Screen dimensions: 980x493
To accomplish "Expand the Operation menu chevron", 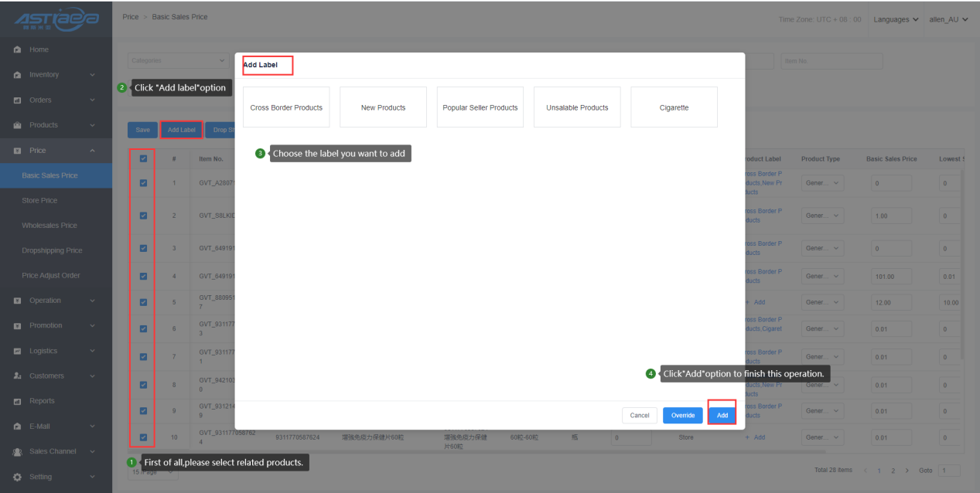I will 93,301.
